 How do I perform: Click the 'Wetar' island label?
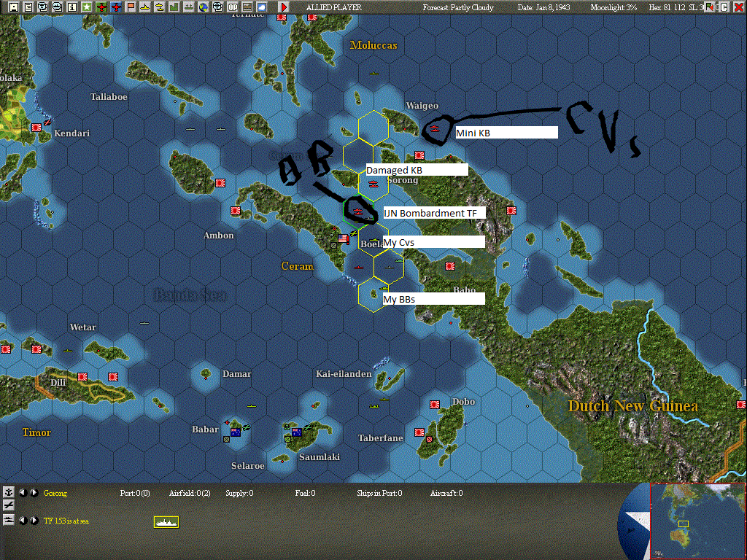coord(83,327)
